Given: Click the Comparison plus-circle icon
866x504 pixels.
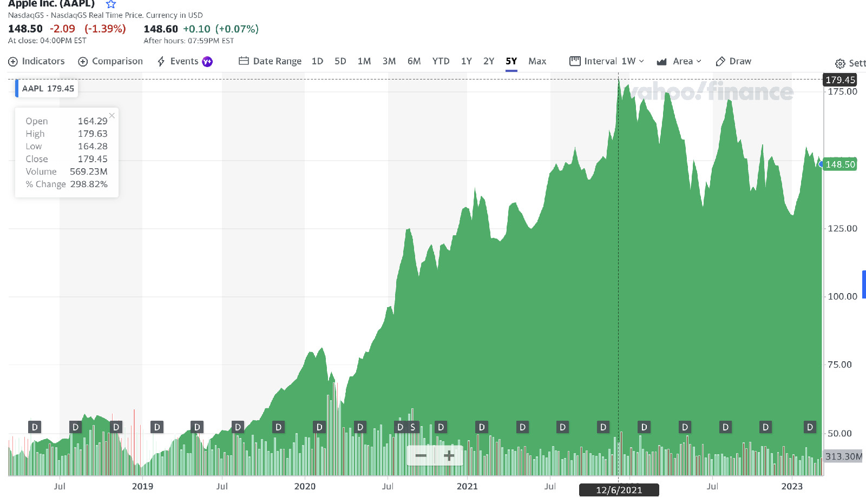Looking at the screenshot, I should [83, 62].
